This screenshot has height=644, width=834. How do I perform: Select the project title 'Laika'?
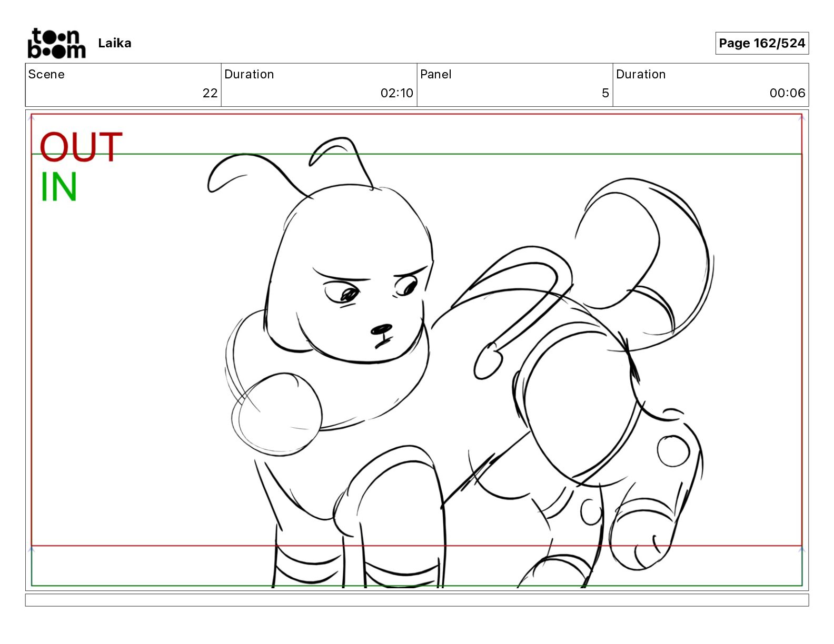[114, 43]
